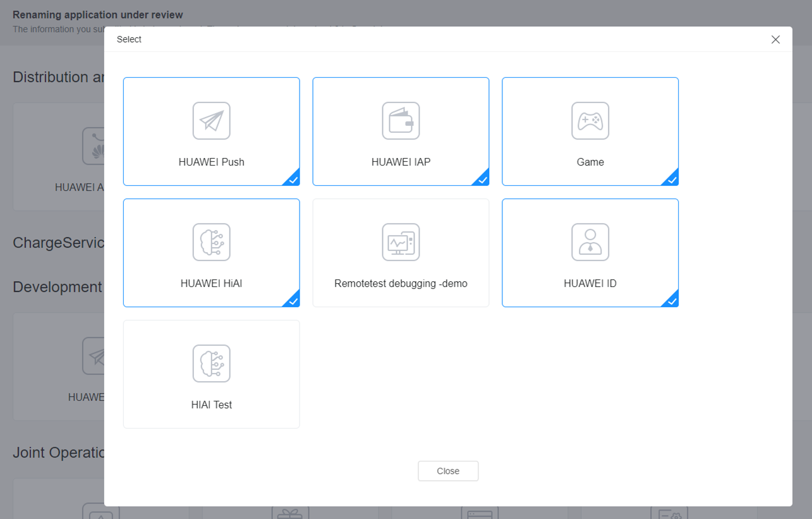The image size is (812, 519).
Task: Click the HIAI Test label
Action: (x=211, y=405)
